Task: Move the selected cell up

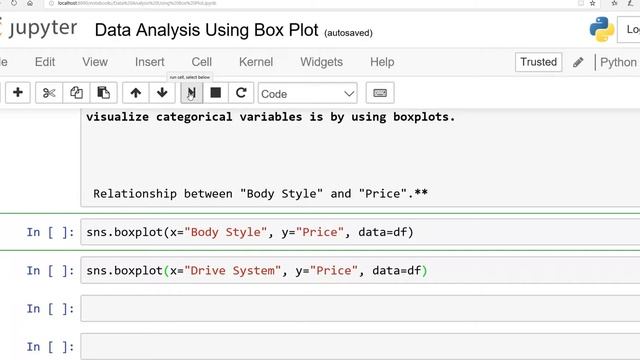Action: (x=136, y=93)
